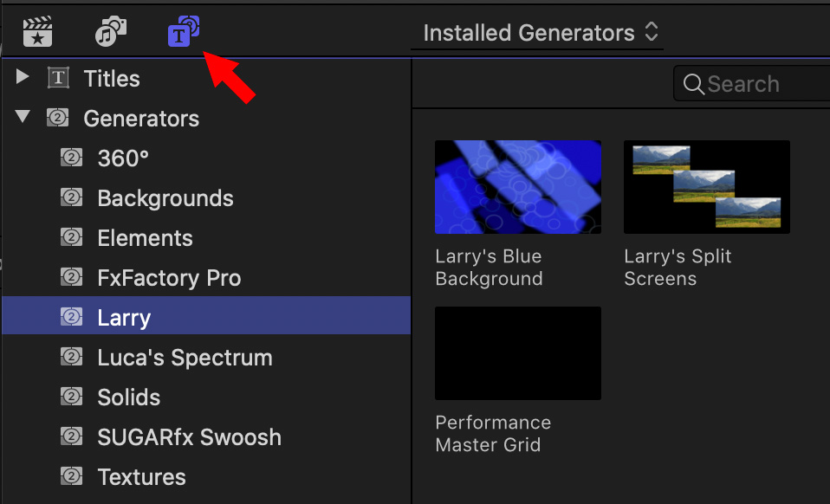The height and width of the screenshot is (504, 830).
Task: Click in the Search field
Action: (x=752, y=83)
